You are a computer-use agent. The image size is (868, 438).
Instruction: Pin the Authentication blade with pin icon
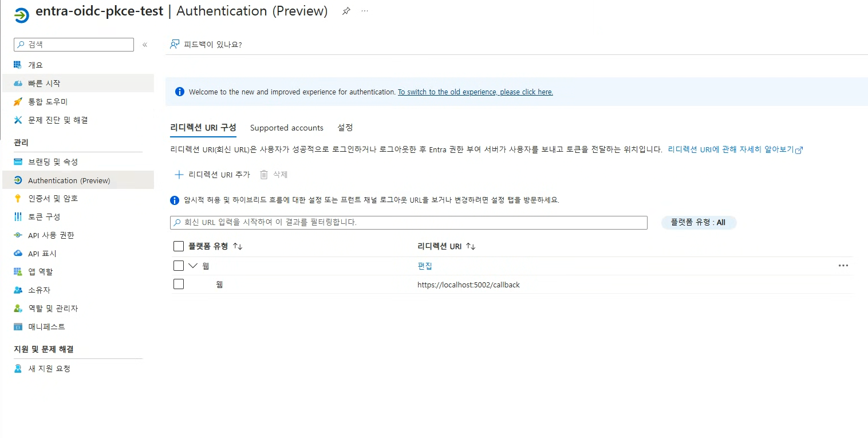point(346,11)
